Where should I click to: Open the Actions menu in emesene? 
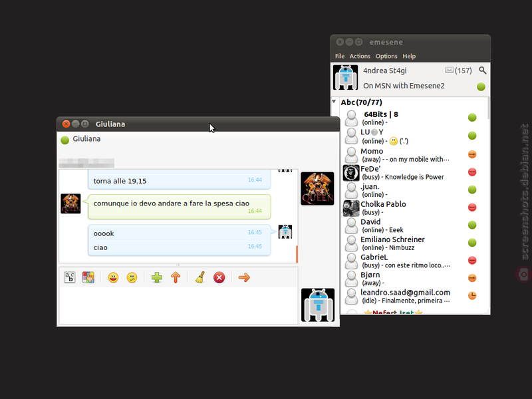[x=360, y=56]
